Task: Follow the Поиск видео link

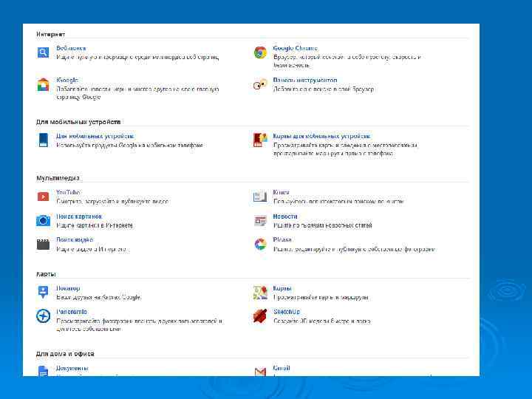Action: click(x=75, y=239)
